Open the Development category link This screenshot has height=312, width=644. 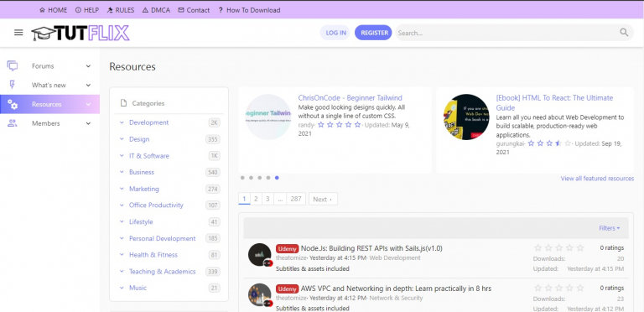(148, 122)
